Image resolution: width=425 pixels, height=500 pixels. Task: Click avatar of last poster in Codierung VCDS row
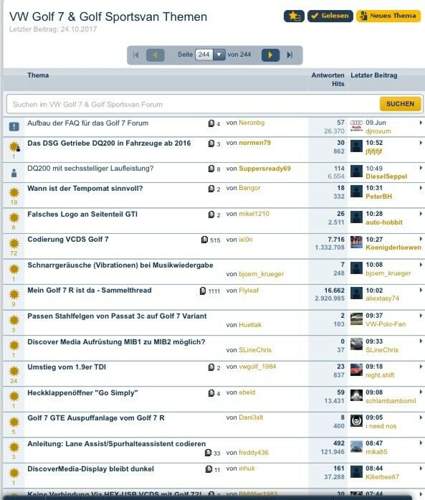pos(356,242)
